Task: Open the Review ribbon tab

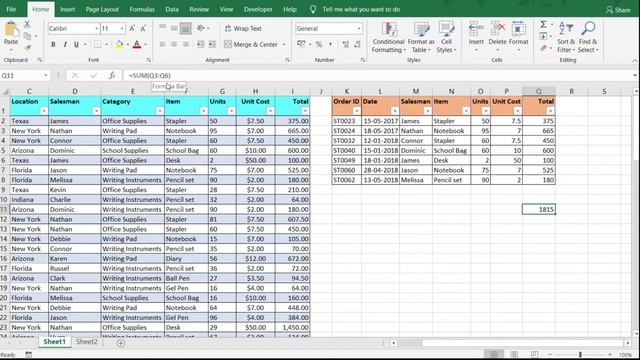Action: tap(199, 9)
